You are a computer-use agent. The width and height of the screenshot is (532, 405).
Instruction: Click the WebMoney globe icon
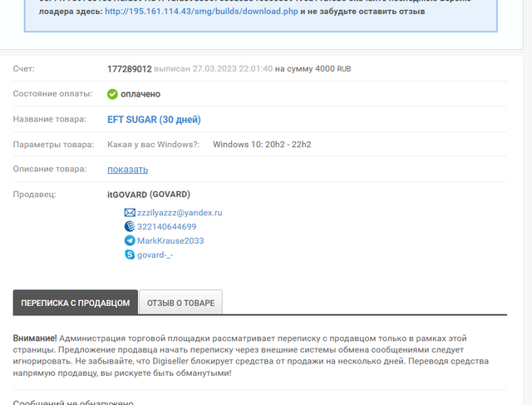point(130,226)
